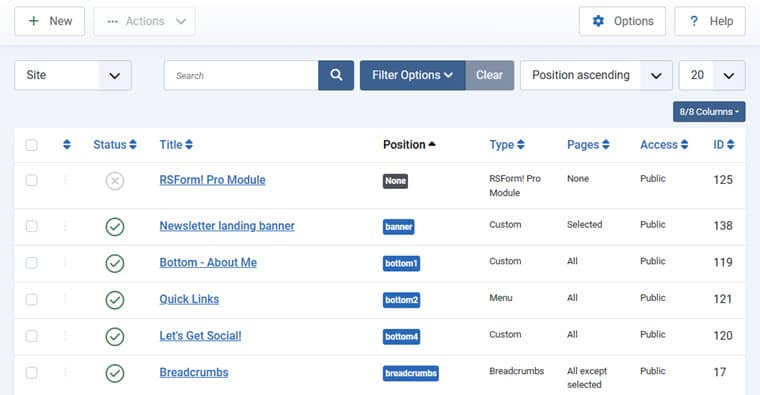Screen dimensions: 760x395
Task: Expand the Site selector dropdown
Action: pyautogui.click(x=73, y=75)
